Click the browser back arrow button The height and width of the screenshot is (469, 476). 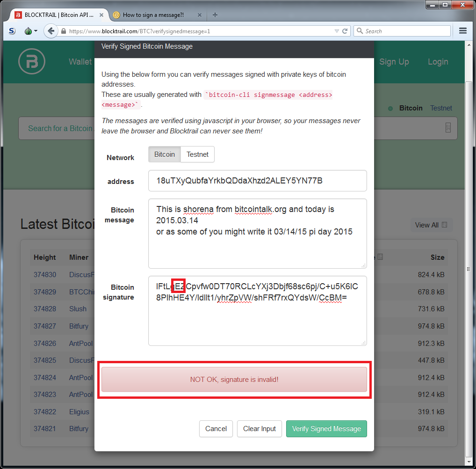coord(50,31)
